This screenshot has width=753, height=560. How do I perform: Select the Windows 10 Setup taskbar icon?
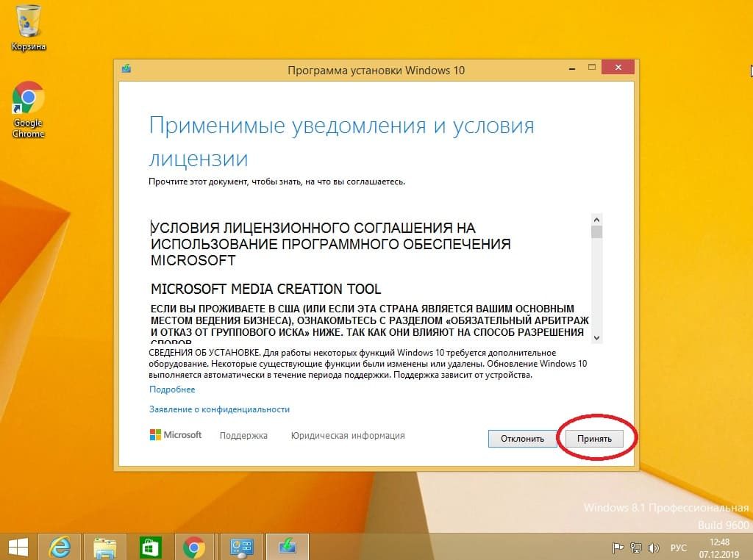[287, 547]
